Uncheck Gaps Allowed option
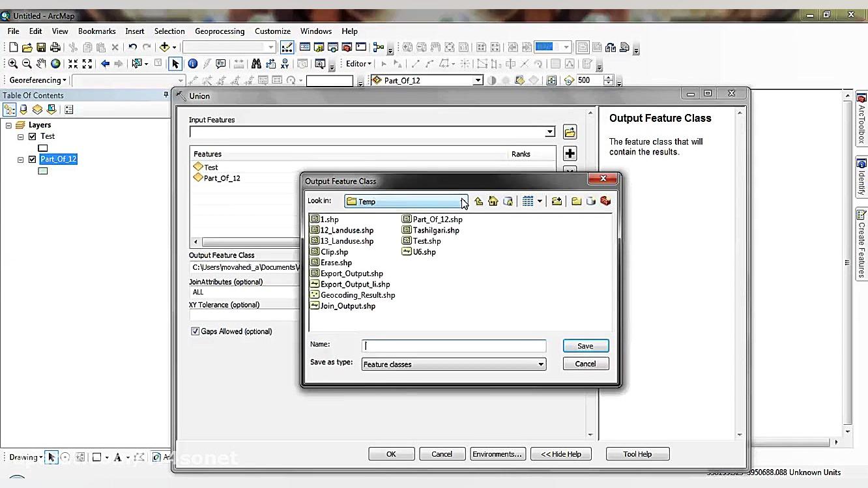 point(195,331)
